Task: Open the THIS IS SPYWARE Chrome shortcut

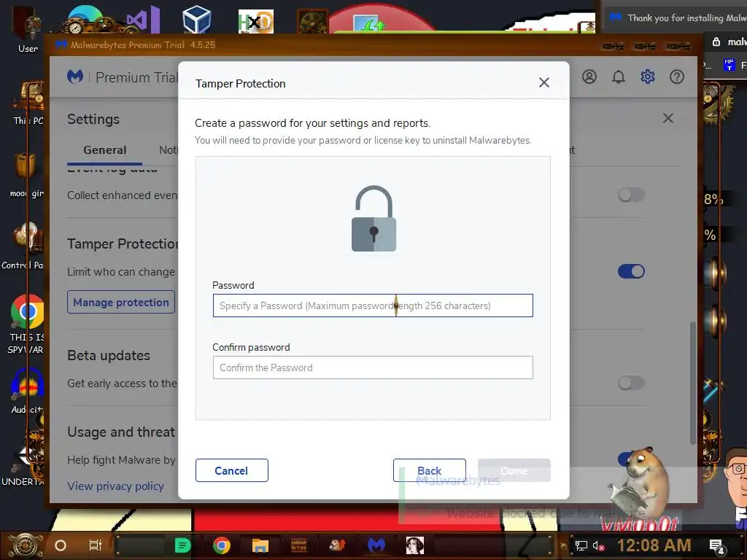Action: 27,324
